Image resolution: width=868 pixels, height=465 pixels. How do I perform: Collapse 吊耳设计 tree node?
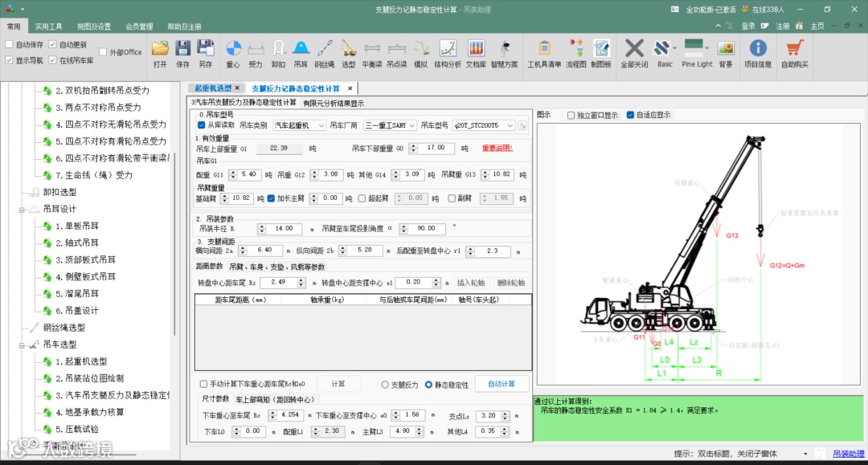[22, 210]
